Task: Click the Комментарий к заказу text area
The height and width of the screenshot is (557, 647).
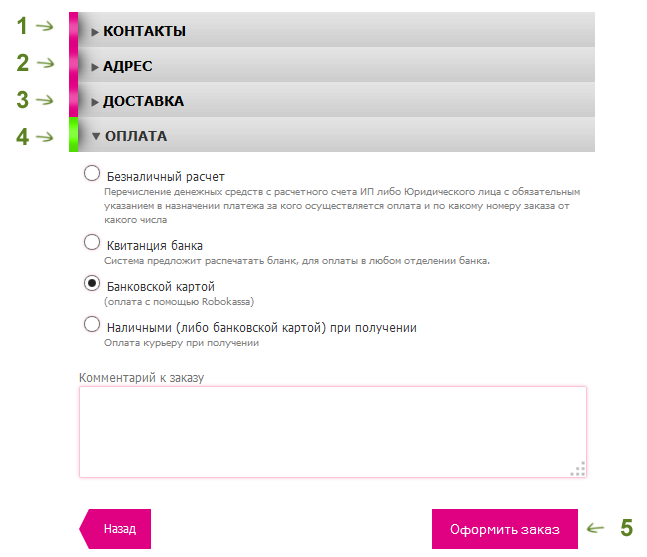Action: pyautogui.click(x=333, y=432)
